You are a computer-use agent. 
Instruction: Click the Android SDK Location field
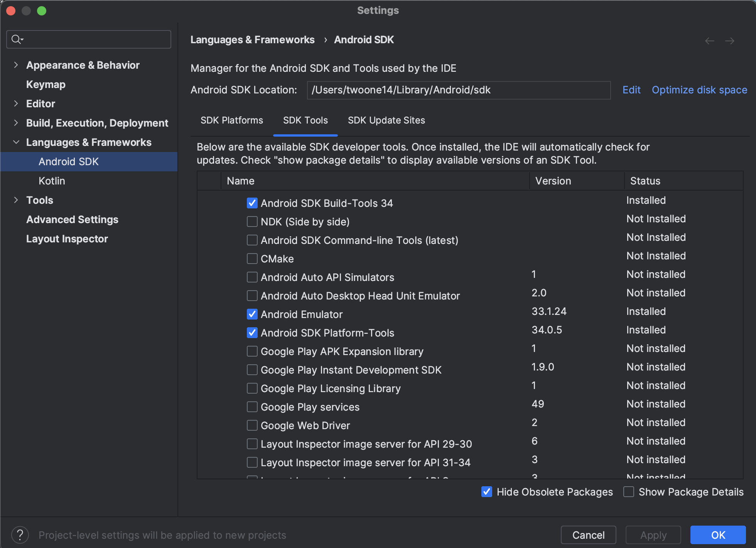click(x=458, y=90)
